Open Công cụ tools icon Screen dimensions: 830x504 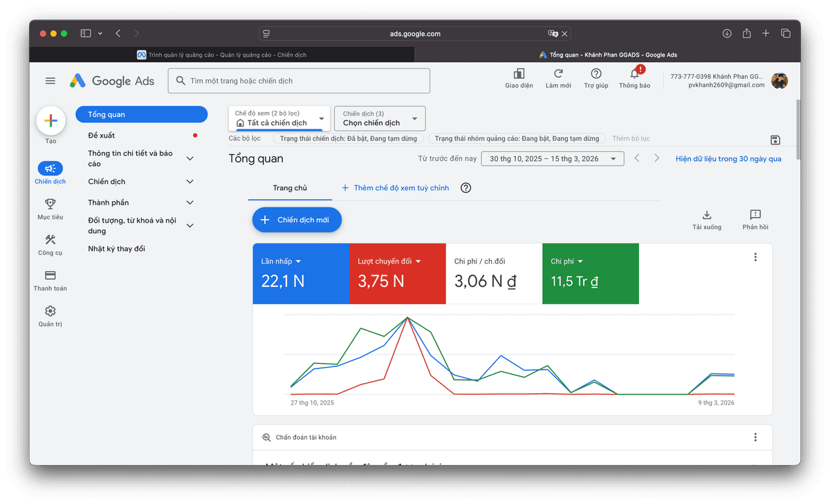50,240
